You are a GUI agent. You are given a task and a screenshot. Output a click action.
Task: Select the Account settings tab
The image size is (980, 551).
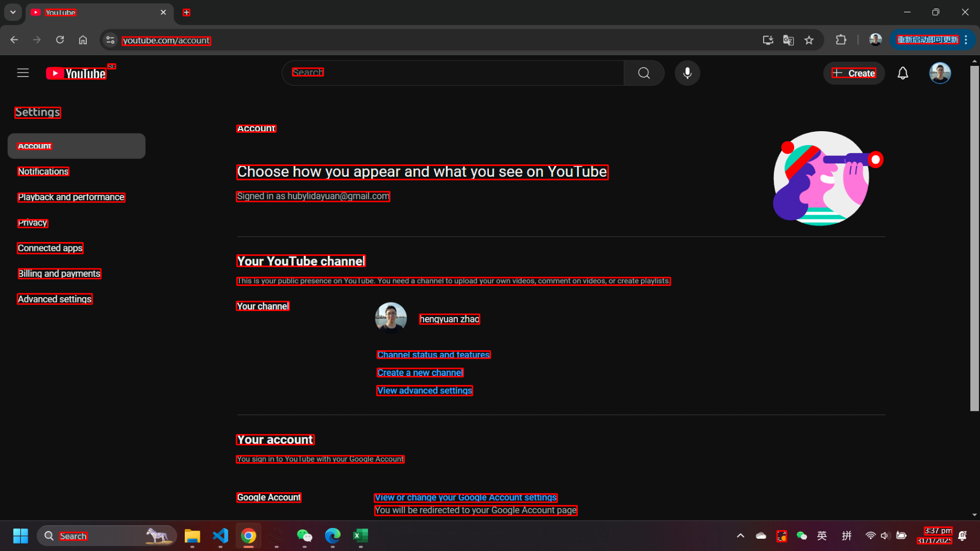pos(77,146)
